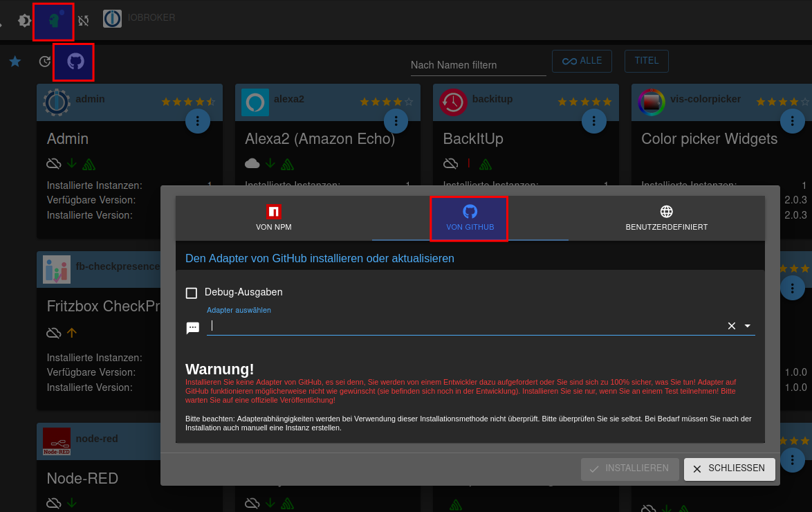Click the clock-arrow update check icon
This screenshot has height=512, width=812.
point(45,62)
